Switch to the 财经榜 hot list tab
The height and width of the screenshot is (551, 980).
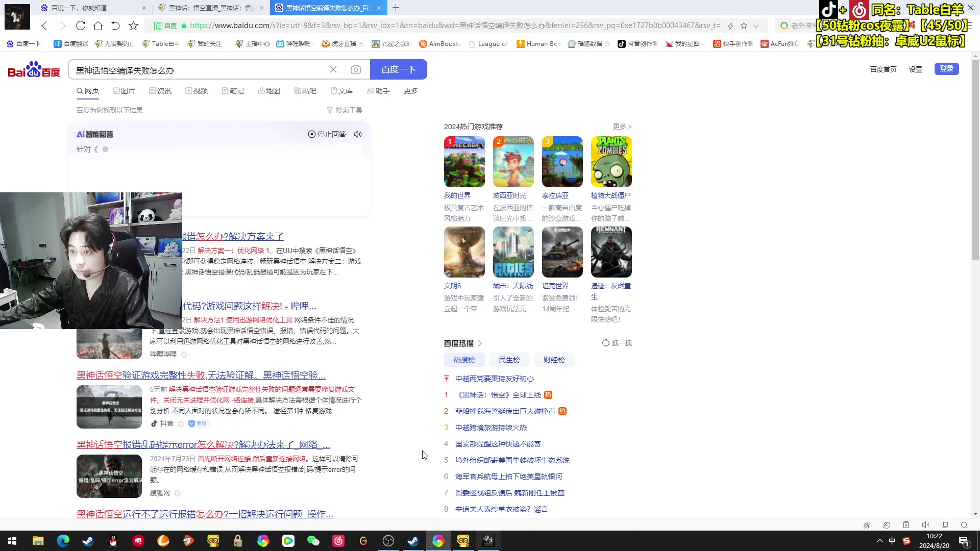(x=554, y=360)
